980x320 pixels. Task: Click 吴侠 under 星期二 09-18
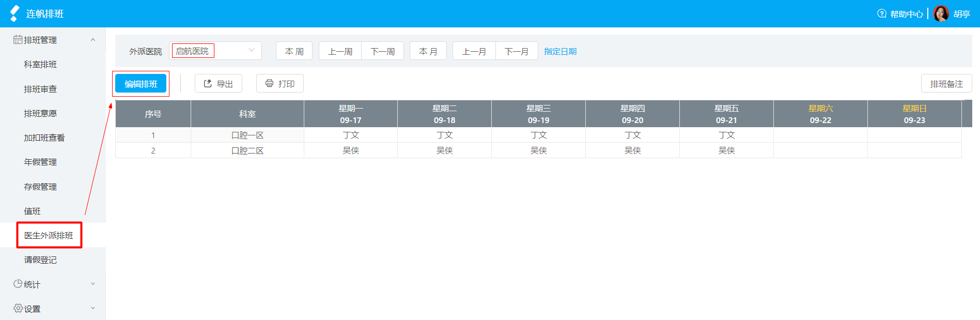click(x=444, y=150)
